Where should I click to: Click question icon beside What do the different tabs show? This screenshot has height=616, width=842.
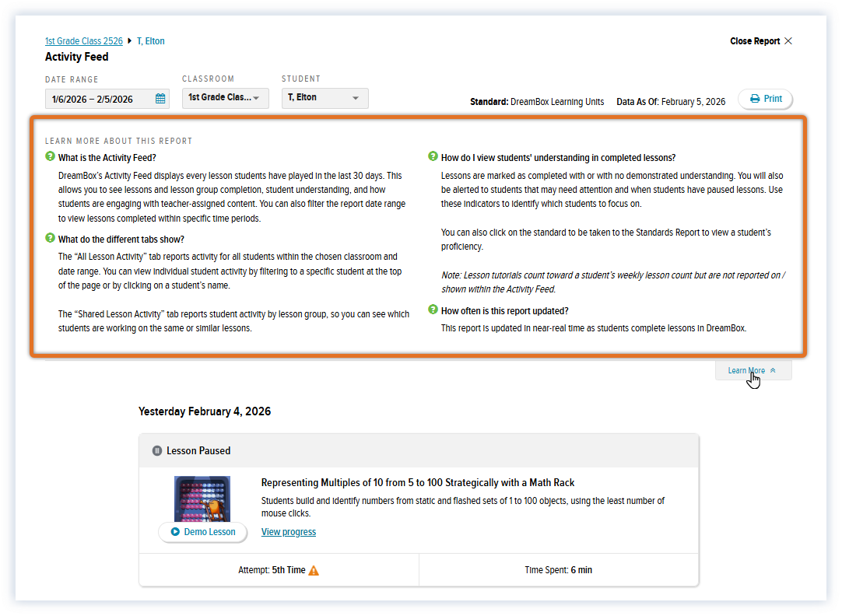click(50, 238)
